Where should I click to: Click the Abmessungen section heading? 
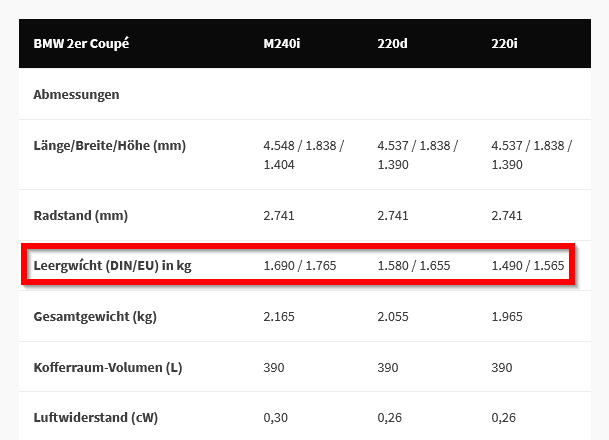tap(76, 95)
